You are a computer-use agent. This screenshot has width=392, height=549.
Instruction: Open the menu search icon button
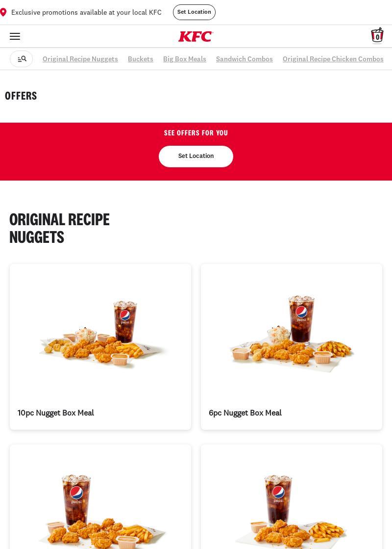22,59
